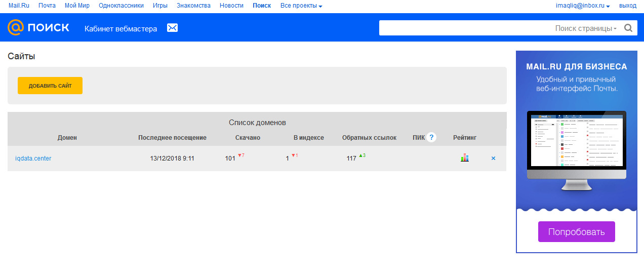Click the "Добавить сайт" button
The height and width of the screenshot is (278, 644).
click(x=50, y=86)
